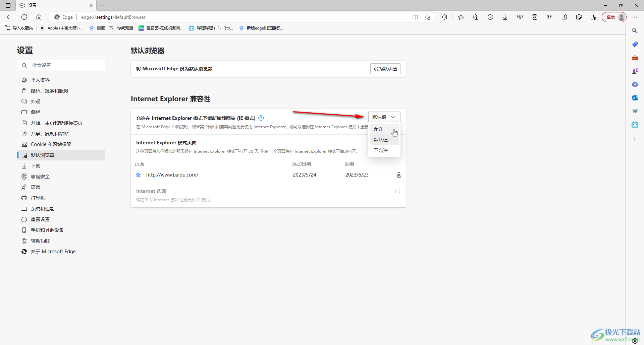Open 新版edge浏览器 bookmark

point(261,28)
